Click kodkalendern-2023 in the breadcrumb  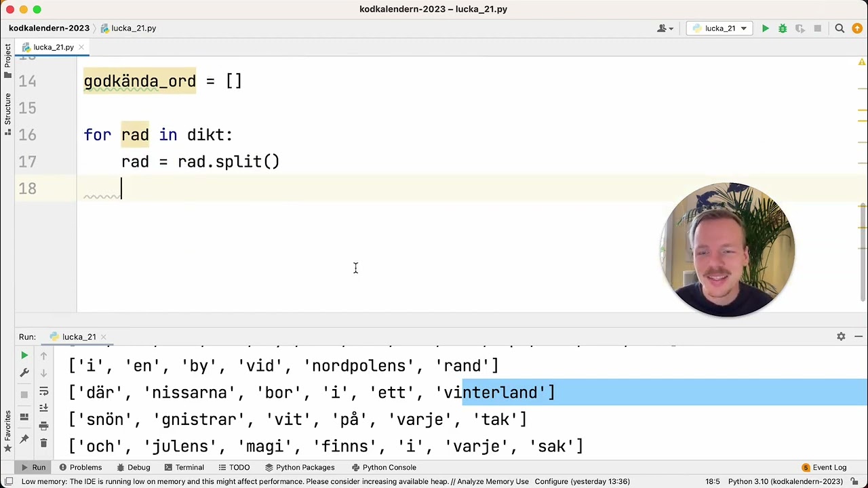point(49,28)
